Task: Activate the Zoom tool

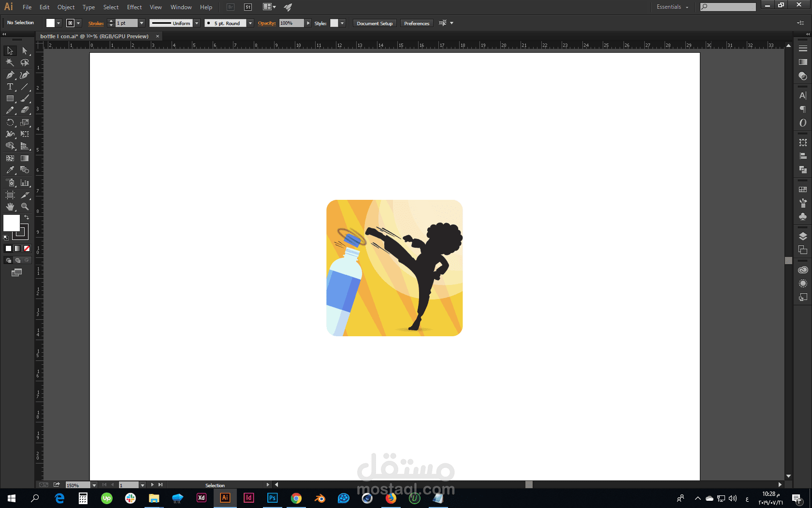Action: pyautogui.click(x=25, y=207)
